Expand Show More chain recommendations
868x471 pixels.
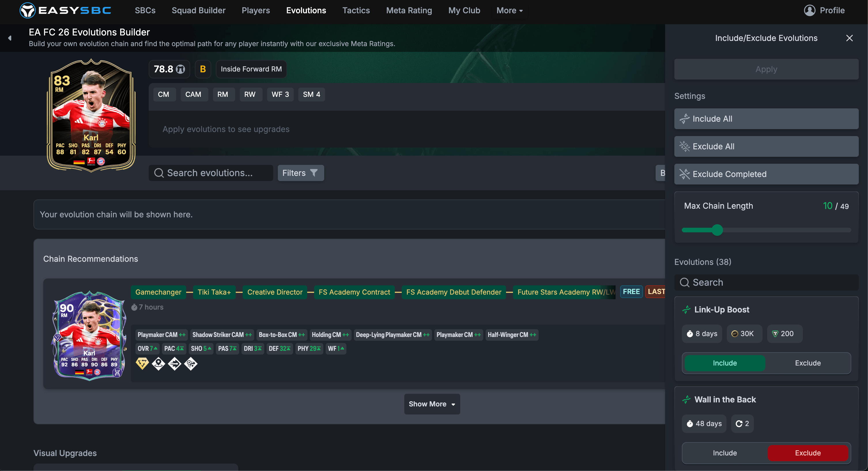tap(432, 404)
